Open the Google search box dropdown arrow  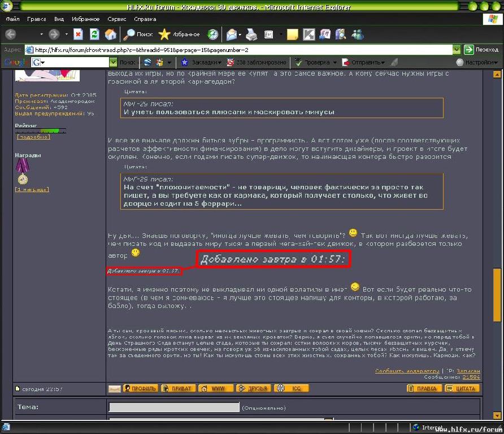112,62
